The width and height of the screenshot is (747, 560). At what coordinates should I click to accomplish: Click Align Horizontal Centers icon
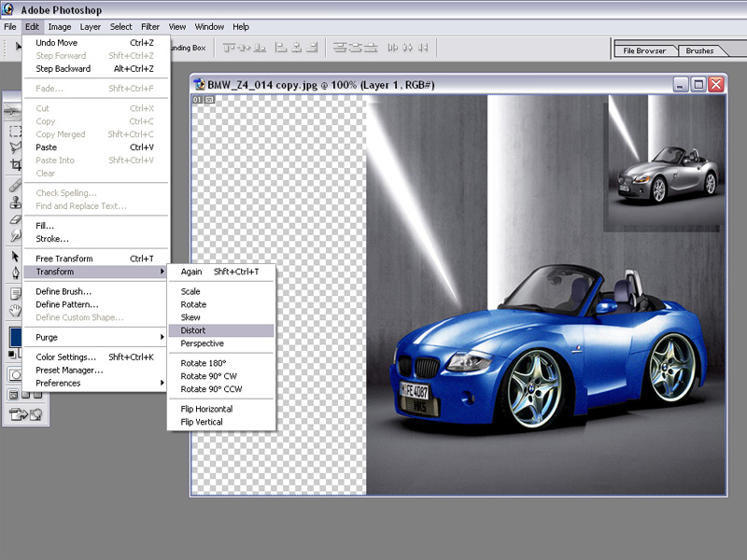[297, 48]
